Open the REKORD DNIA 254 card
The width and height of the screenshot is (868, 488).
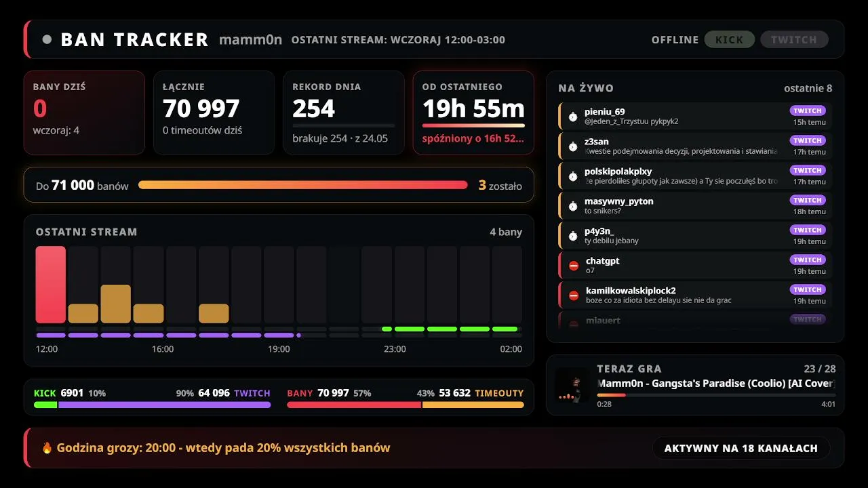click(344, 113)
